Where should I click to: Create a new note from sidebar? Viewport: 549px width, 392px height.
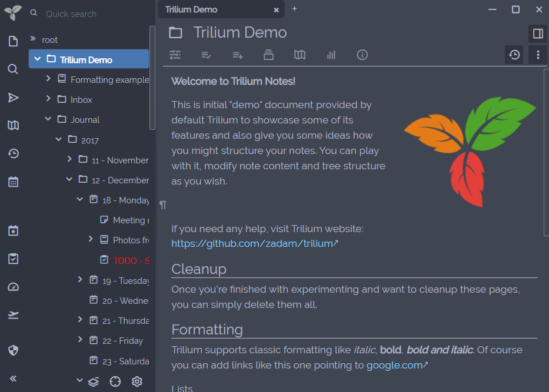pyautogui.click(x=13, y=42)
